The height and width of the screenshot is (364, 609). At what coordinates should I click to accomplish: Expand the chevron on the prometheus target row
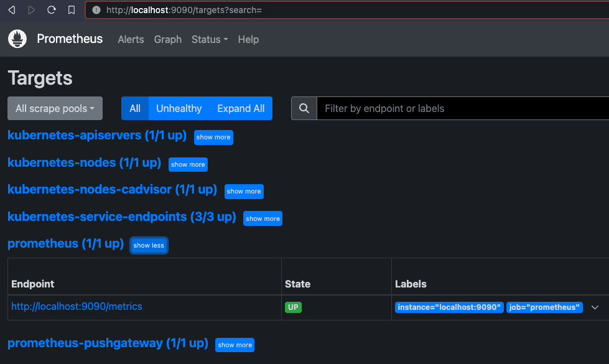tap(595, 307)
